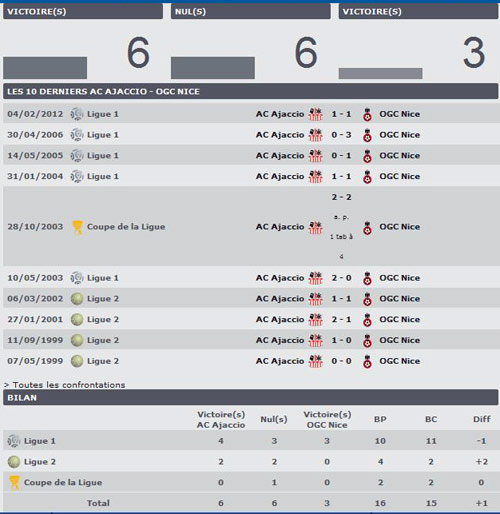Click AC Ajaccio crest in 07/05/1999 match
500x514 pixels.
tap(315, 361)
